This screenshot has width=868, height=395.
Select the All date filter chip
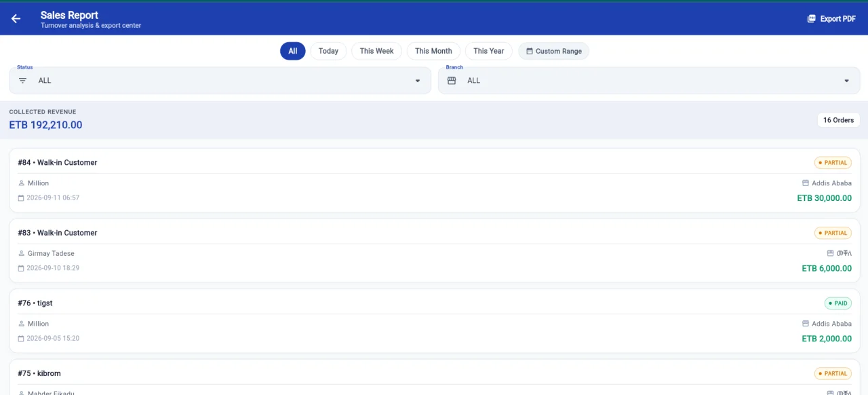click(x=293, y=51)
